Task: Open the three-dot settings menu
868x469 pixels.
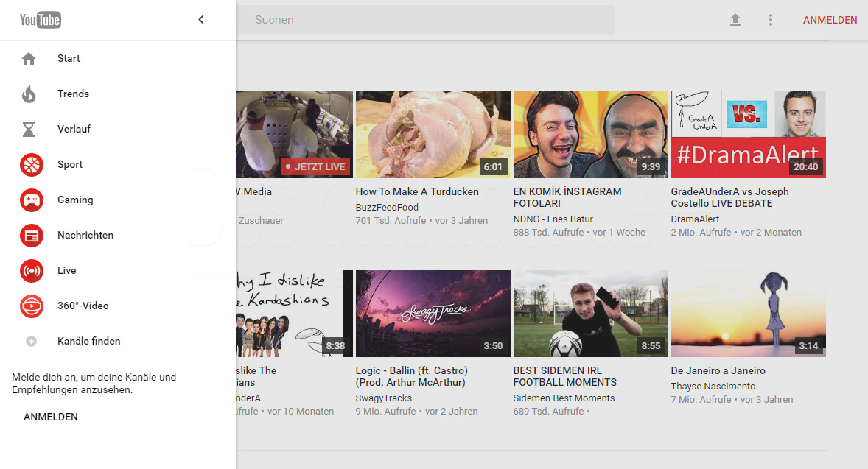Action: (x=770, y=20)
